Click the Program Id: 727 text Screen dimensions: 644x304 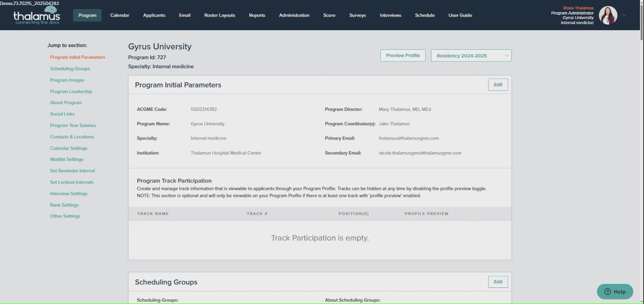coord(147,57)
